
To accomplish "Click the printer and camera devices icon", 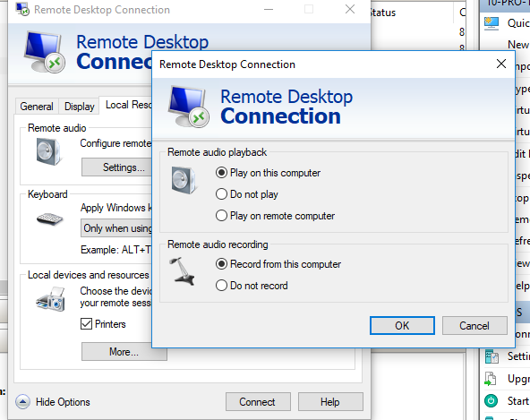I will click(x=51, y=300).
